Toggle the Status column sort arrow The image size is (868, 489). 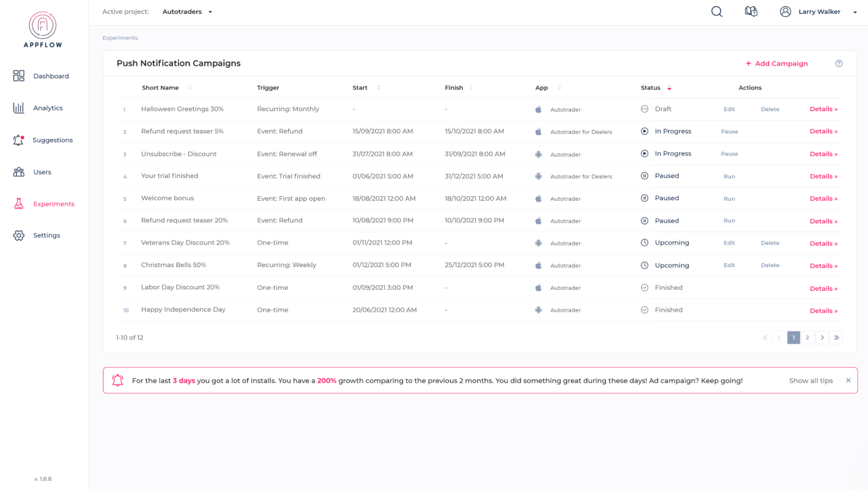[x=669, y=88]
